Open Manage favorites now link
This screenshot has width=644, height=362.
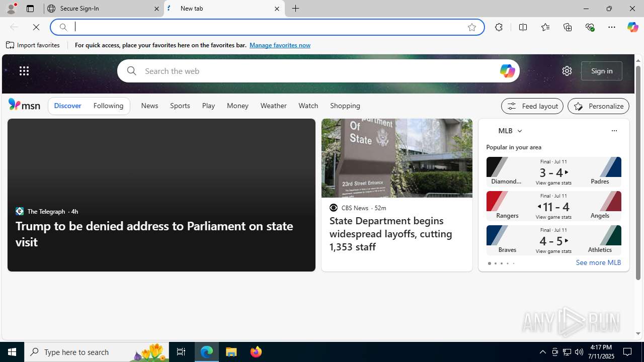280,45
